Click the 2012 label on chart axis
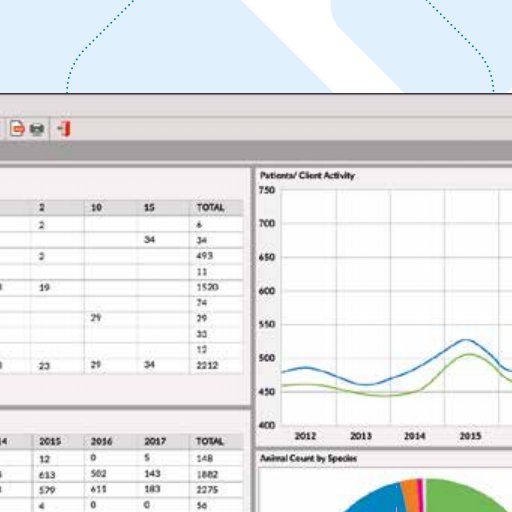Image resolution: width=512 pixels, height=512 pixels. click(305, 436)
